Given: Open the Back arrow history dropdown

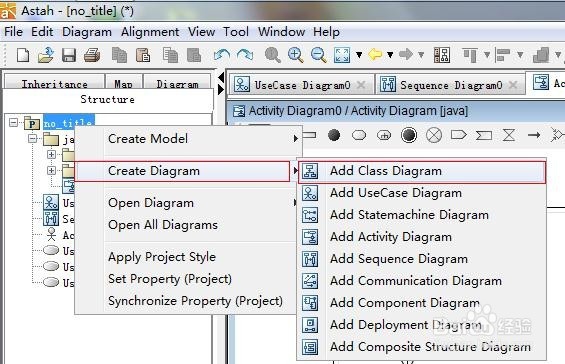Looking at the screenshot, I should coord(390,55).
